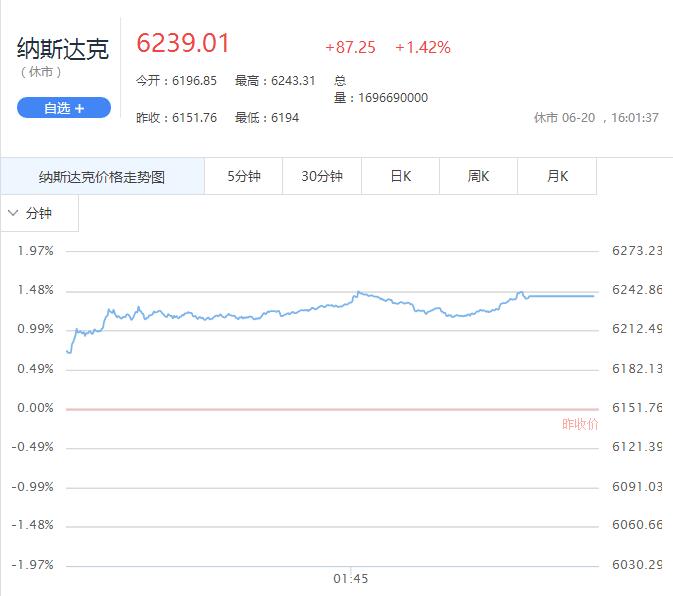Expand the 分钟 dropdown chevron
Image resolution: width=673 pixels, height=596 pixels.
pyautogui.click(x=13, y=213)
